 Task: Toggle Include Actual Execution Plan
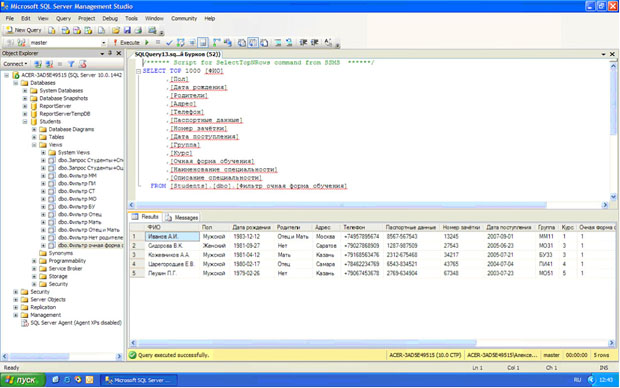216,42
